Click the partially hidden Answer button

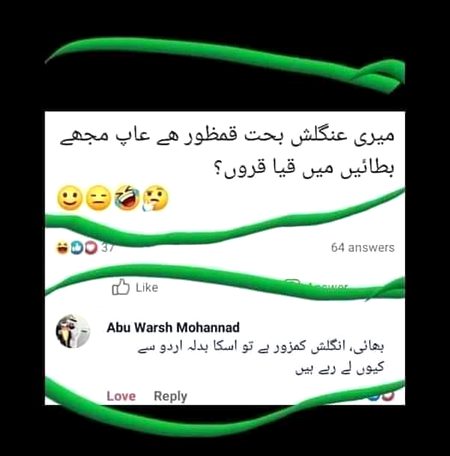317,284
